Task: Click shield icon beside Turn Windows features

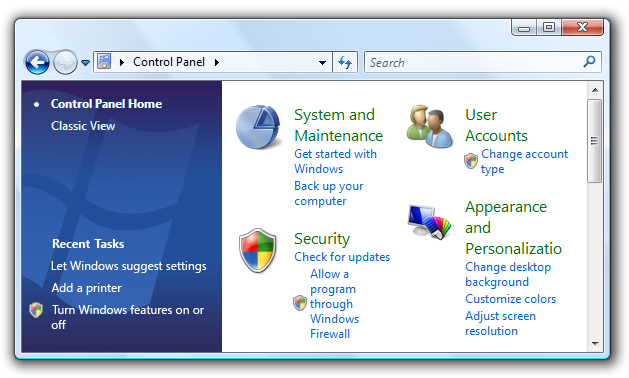Action: pyautogui.click(x=36, y=310)
